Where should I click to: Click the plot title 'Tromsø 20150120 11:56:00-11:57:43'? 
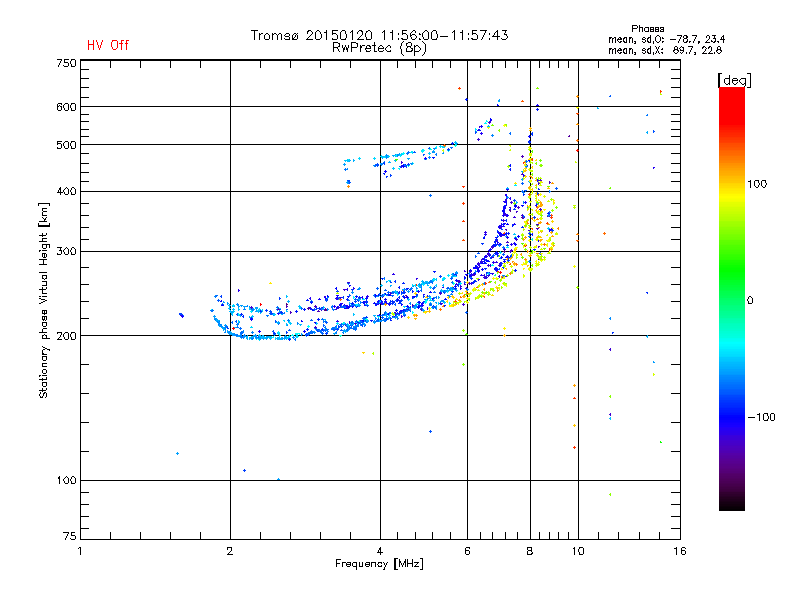[379, 35]
